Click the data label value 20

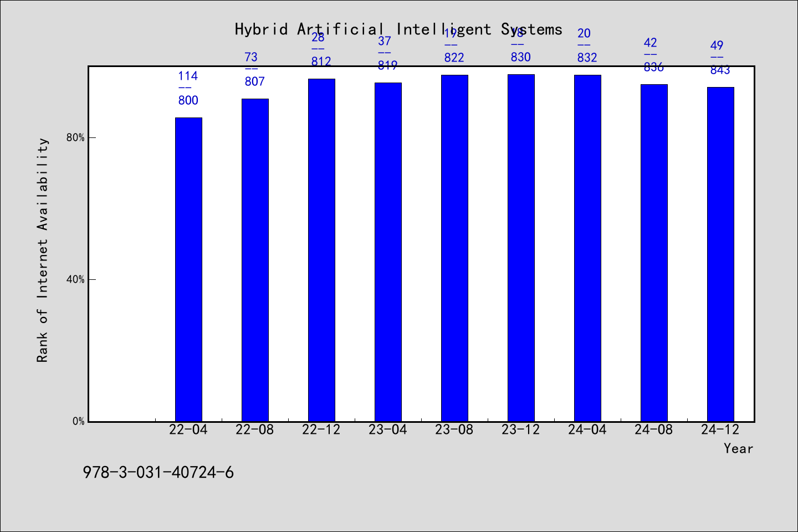584,33
